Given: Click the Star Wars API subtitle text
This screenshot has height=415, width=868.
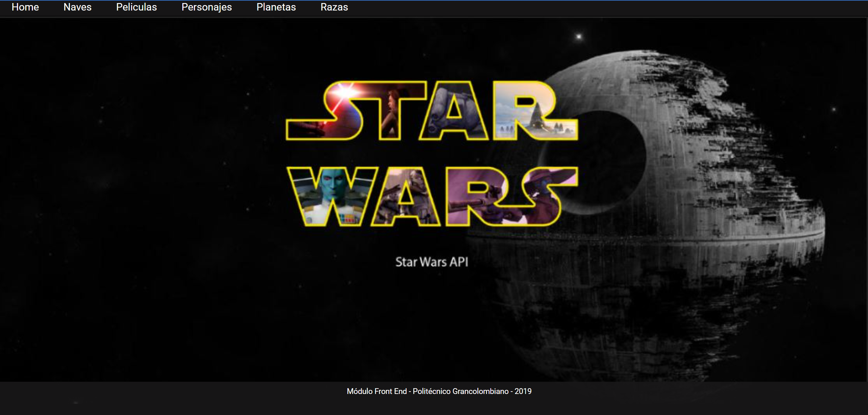Looking at the screenshot, I should pos(432,262).
